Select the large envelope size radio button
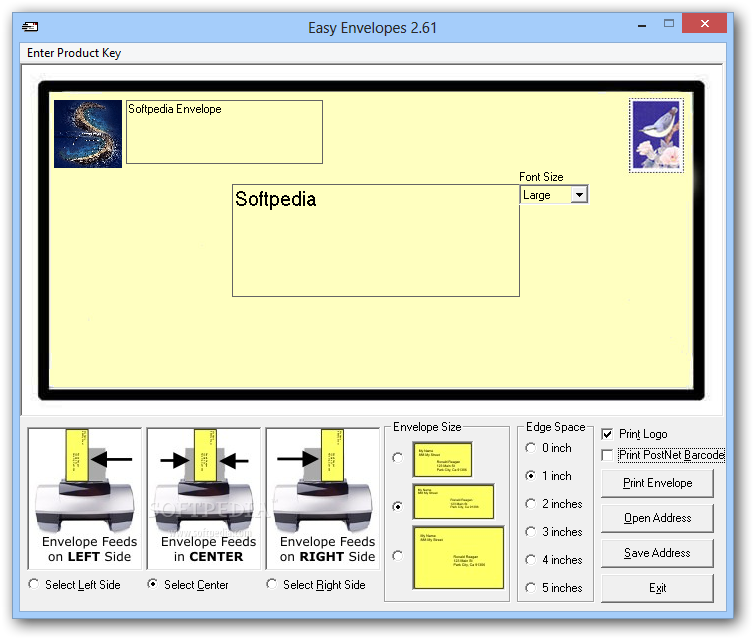 pyautogui.click(x=398, y=556)
